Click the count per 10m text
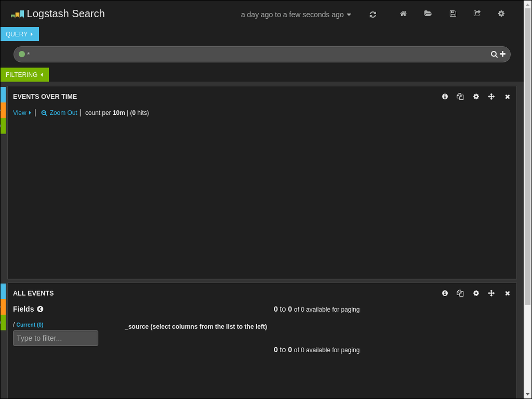 tap(105, 113)
